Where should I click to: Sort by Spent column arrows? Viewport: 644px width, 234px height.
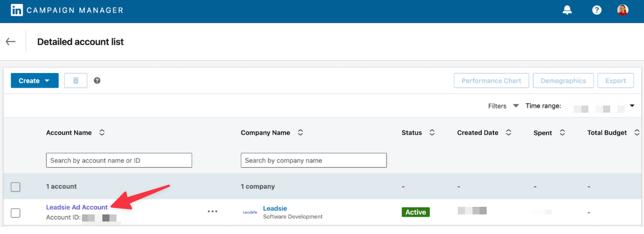coord(562,133)
